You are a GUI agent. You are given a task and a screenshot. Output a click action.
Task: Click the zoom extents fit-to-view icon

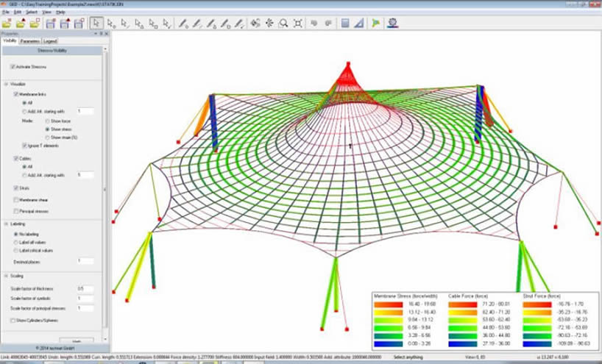(297, 24)
